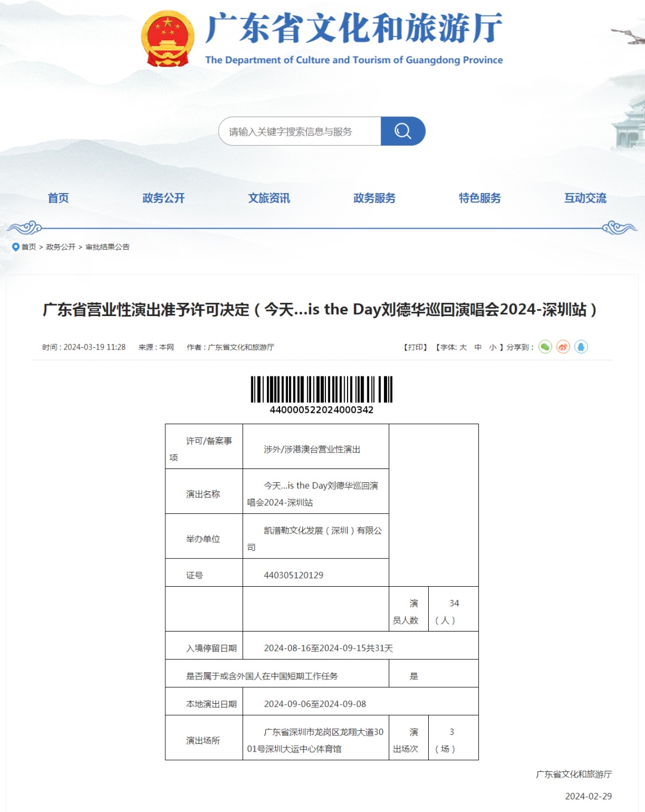645x812 pixels.
Task: Click the 凯潽勒文化发展（深圳）有限公司 cell
Action: (316, 536)
